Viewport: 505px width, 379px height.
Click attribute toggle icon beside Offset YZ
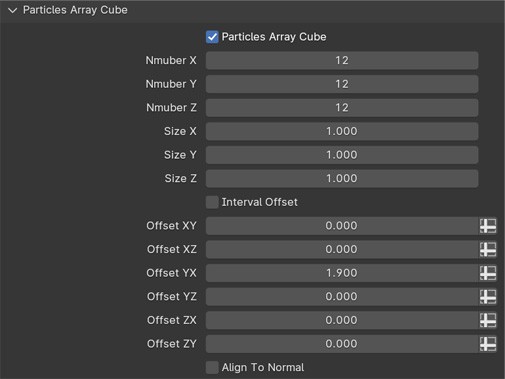tap(488, 297)
